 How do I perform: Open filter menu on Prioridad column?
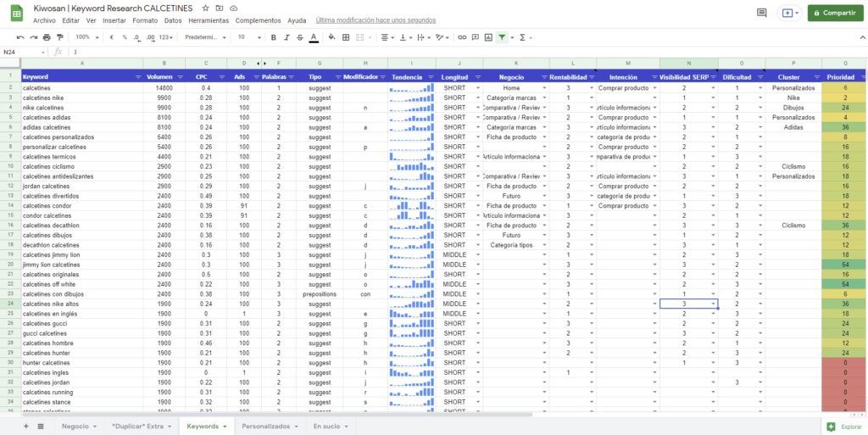(862, 77)
